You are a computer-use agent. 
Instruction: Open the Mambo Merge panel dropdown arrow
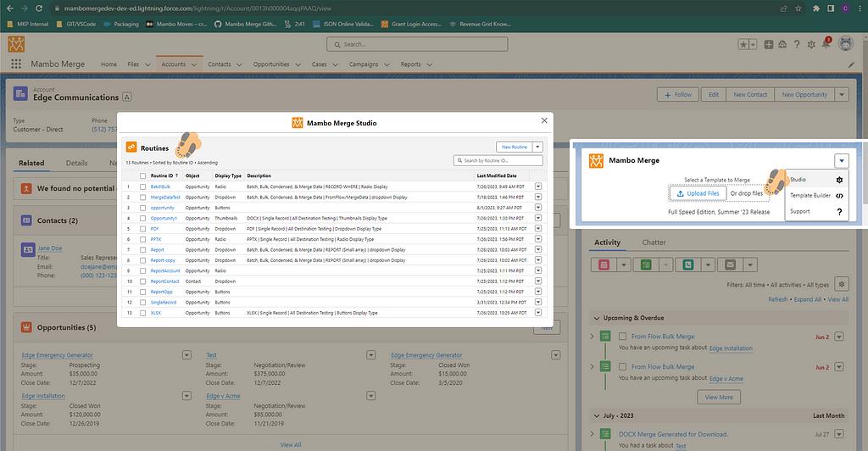840,160
